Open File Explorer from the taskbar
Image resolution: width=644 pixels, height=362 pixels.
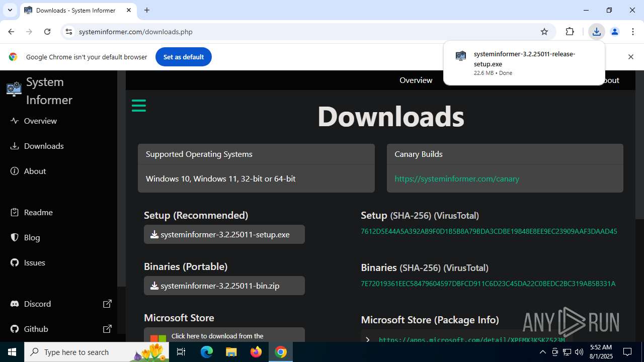click(x=231, y=352)
